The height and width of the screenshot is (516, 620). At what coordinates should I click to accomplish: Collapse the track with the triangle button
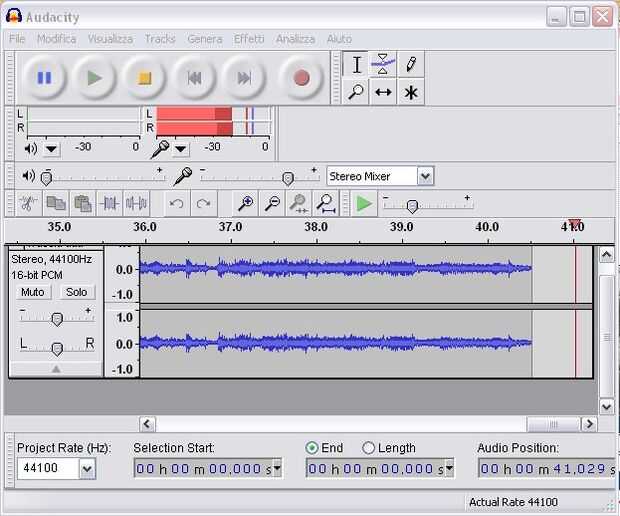56,369
